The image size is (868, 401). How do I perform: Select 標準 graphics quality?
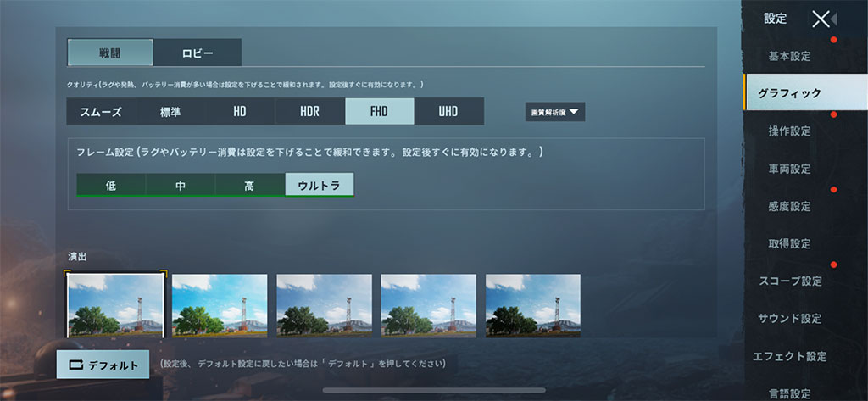point(170,112)
